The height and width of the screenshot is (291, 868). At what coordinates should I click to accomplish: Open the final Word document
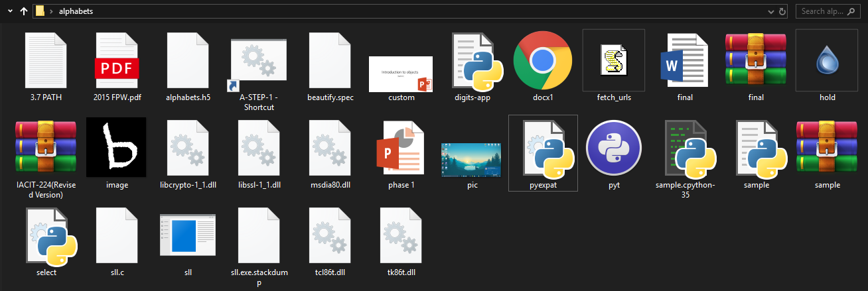click(x=685, y=62)
